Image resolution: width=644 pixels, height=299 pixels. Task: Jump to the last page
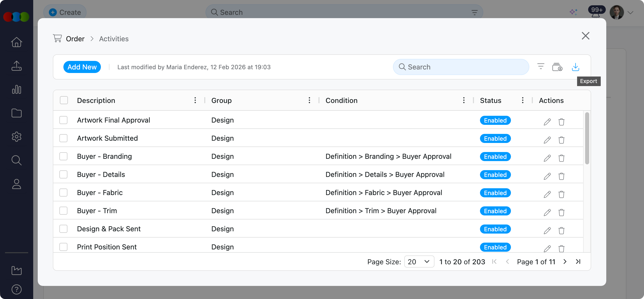578,262
